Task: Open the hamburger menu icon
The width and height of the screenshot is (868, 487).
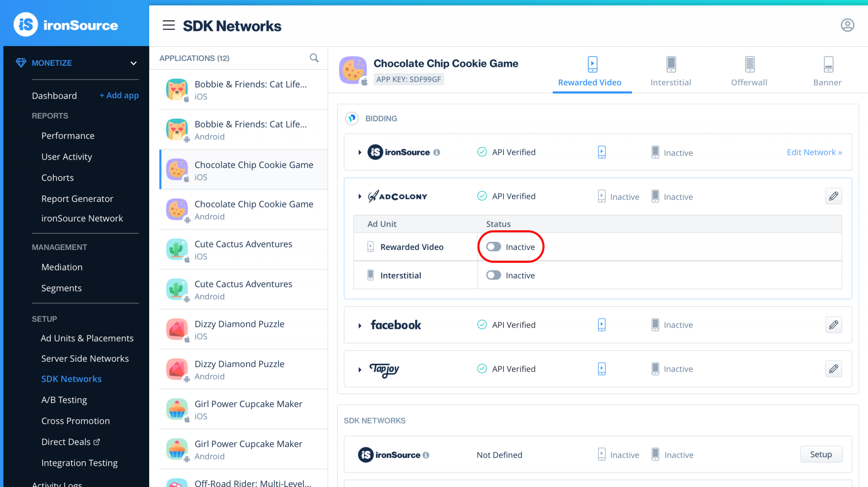Action: [169, 25]
